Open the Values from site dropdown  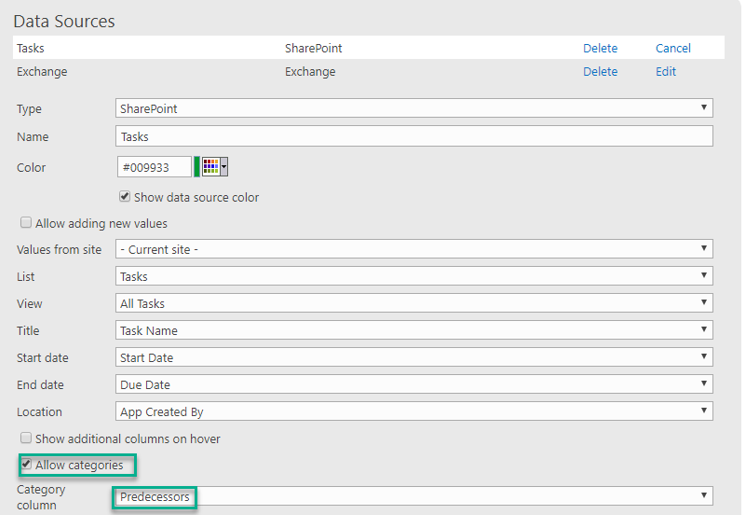(x=414, y=249)
